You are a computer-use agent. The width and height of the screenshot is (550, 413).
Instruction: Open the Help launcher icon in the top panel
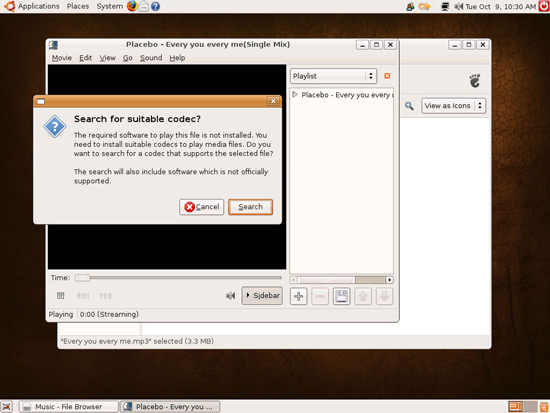pos(155,6)
